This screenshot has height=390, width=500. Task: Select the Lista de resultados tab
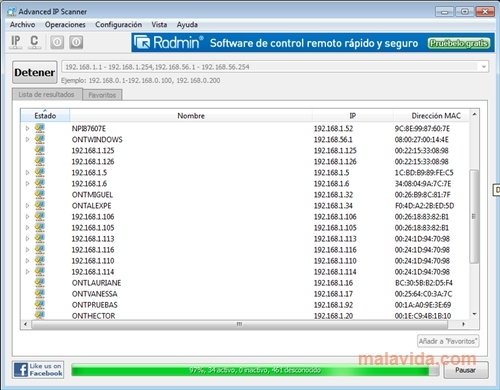47,94
